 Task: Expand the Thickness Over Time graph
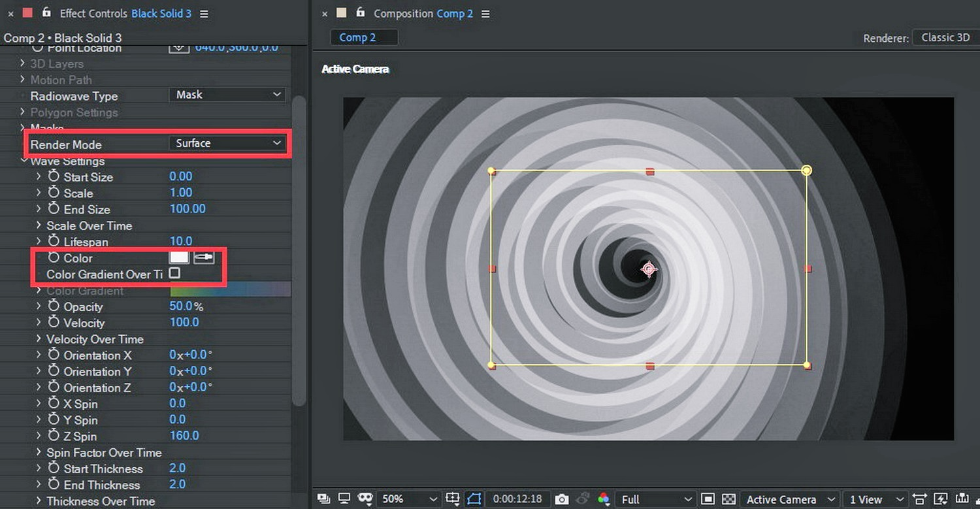click(39, 501)
